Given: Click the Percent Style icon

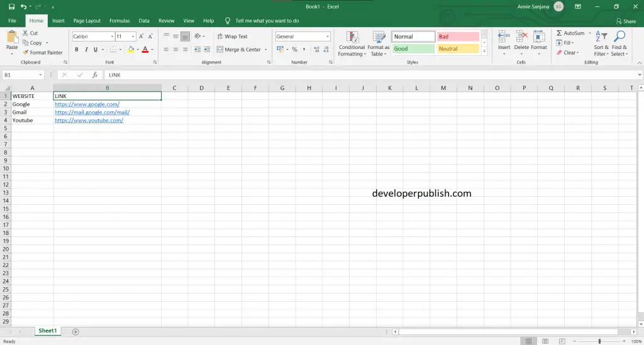Looking at the screenshot, I should coord(294,50).
